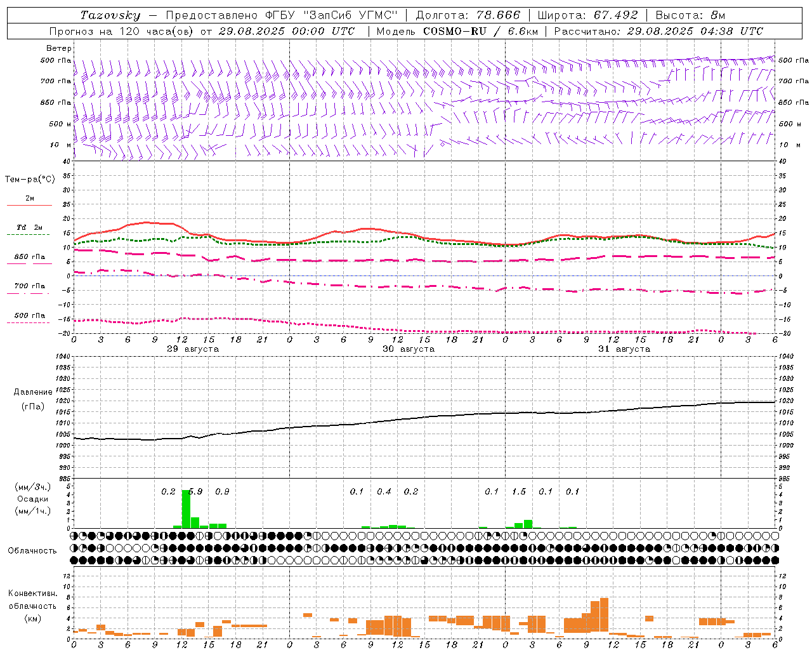
Task: Click the station name Tazovsky in header
Action: point(110,15)
